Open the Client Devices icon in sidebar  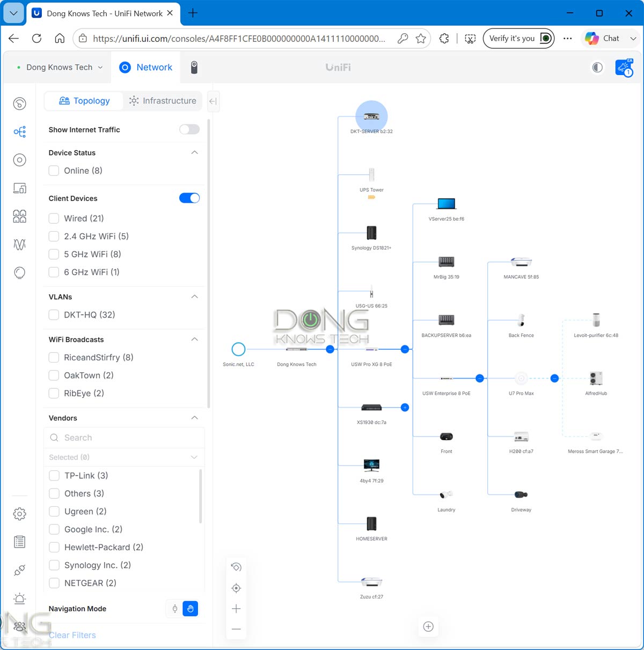(20, 188)
